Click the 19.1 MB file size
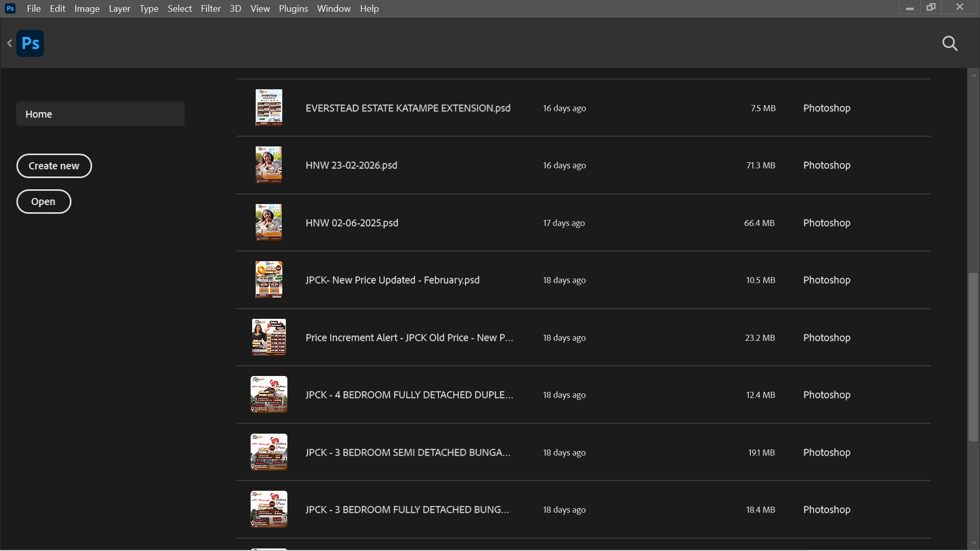Image resolution: width=980 pixels, height=551 pixels. point(762,453)
